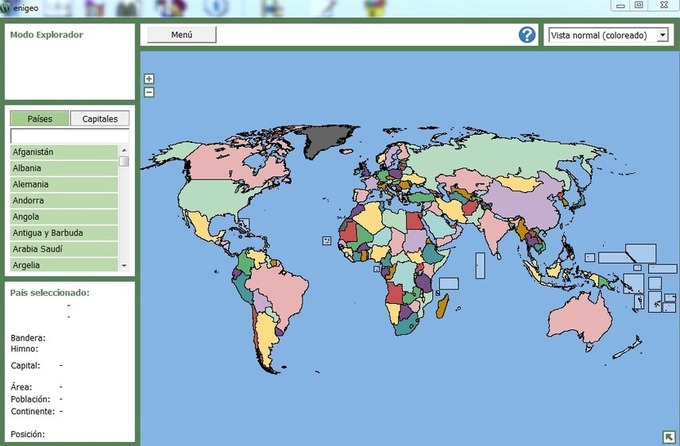Select Andorra in the country list
This screenshot has height=446, width=680.
[x=64, y=200]
